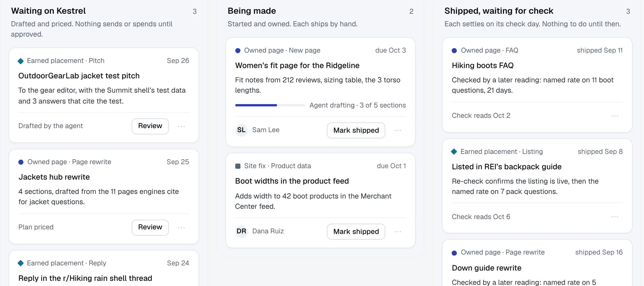Screen dimensions: 644x286
Task: Open the Reply in the r/Hiking rain shell thread title
Action: [x=85, y=278]
